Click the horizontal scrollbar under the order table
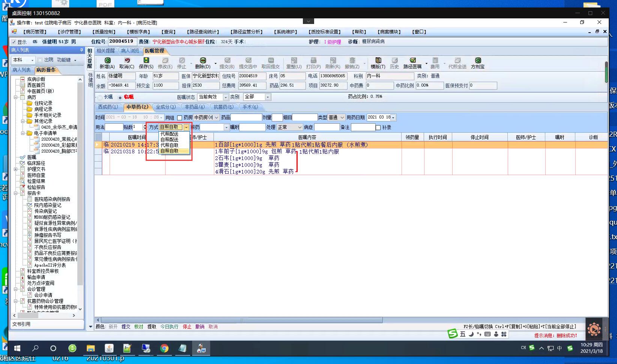 click(x=240, y=320)
